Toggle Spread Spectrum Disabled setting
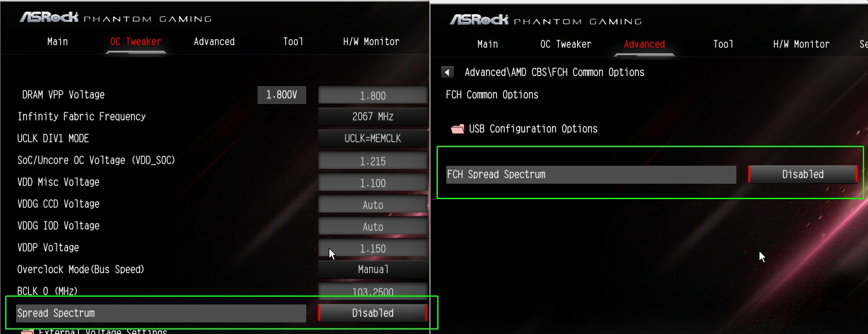Image resolution: width=868 pixels, height=334 pixels. 372,313
